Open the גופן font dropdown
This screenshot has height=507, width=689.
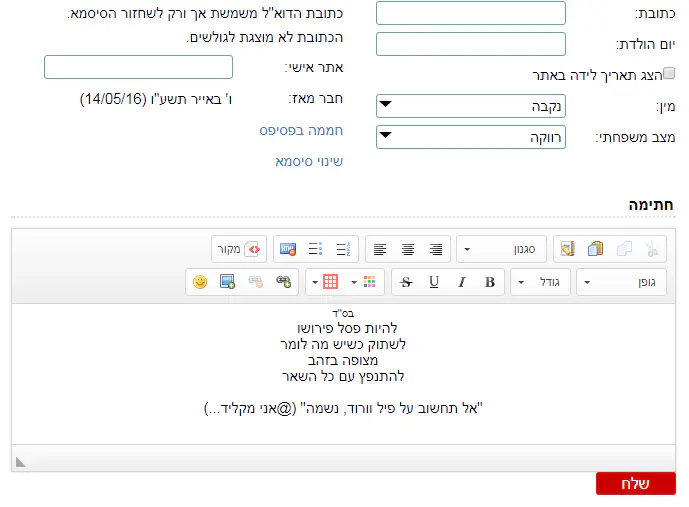623,283
